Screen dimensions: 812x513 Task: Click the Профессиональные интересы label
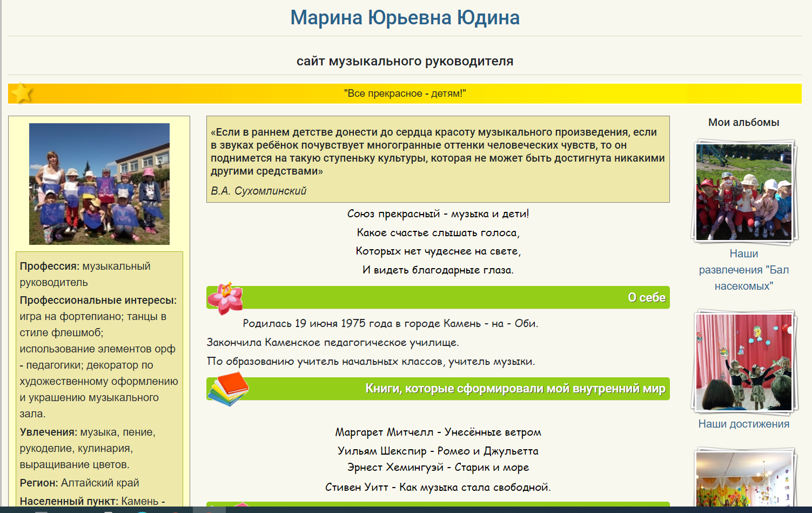click(x=98, y=300)
